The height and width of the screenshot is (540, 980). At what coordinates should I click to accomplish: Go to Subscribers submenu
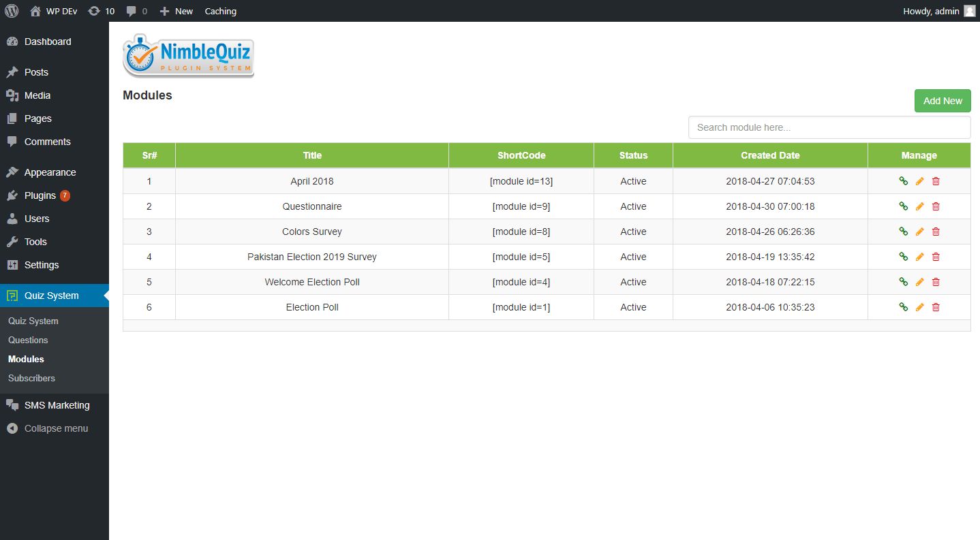31,378
